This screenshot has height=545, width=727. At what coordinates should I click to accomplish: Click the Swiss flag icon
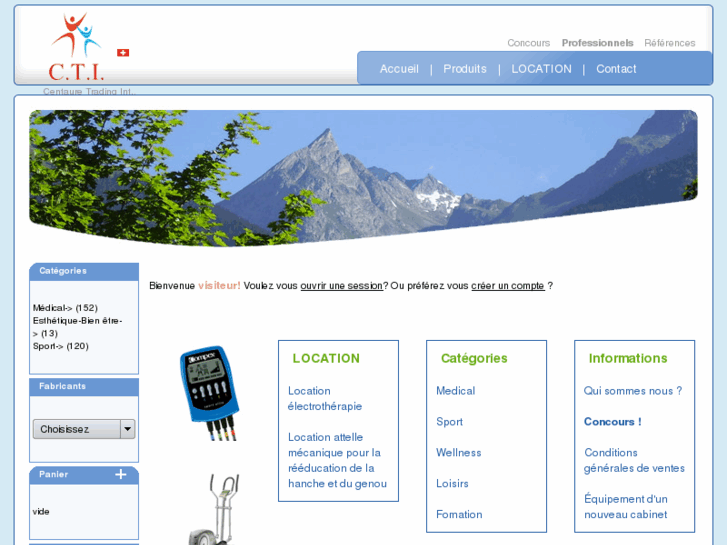coord(123,53)
